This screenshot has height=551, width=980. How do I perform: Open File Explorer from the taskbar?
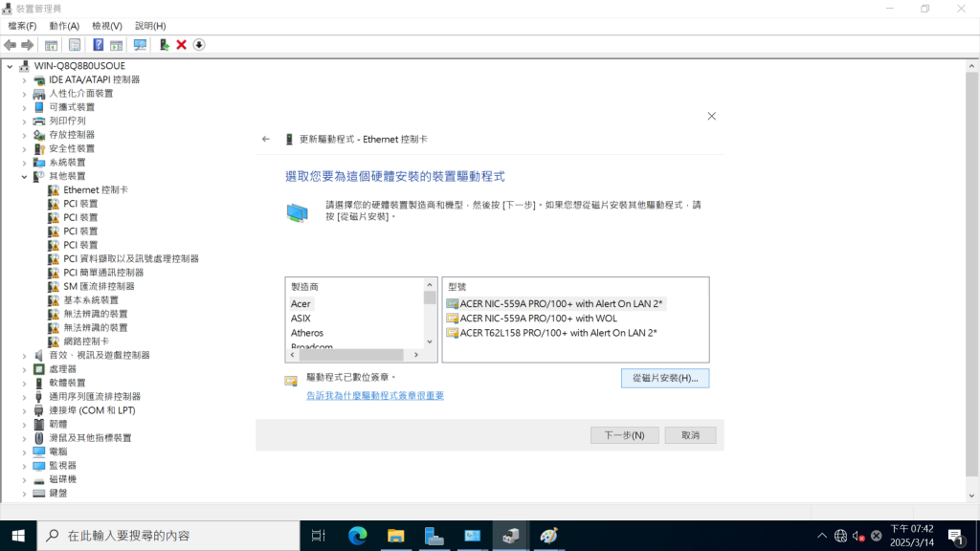click(395, 536)
